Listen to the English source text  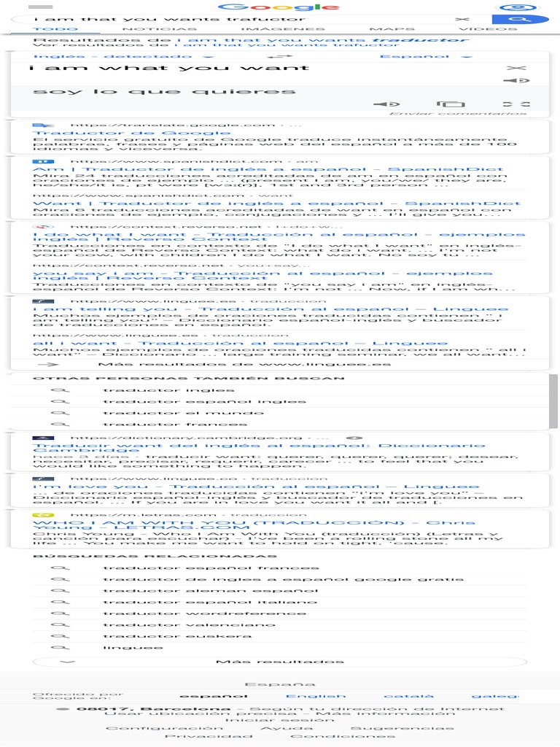coord(517,80)
